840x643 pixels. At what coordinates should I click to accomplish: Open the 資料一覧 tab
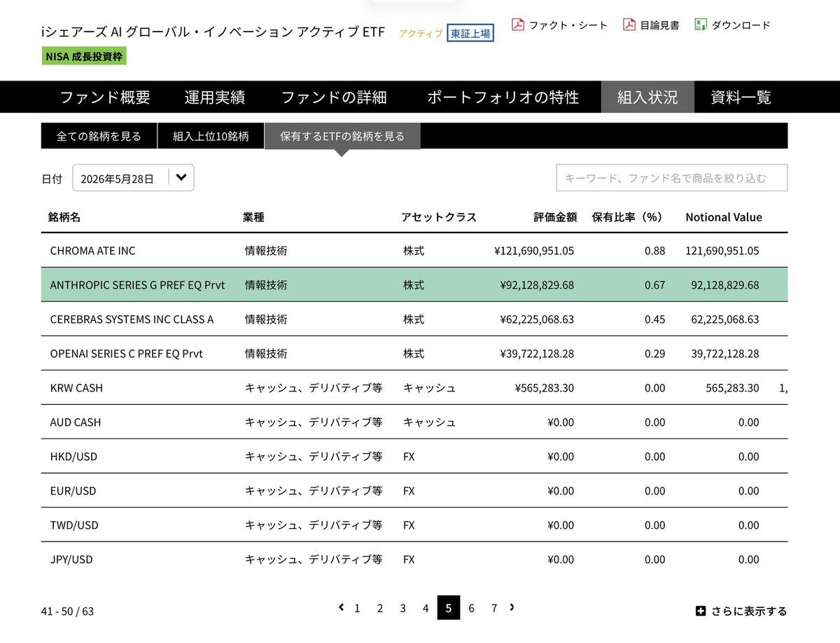point(741,97)
